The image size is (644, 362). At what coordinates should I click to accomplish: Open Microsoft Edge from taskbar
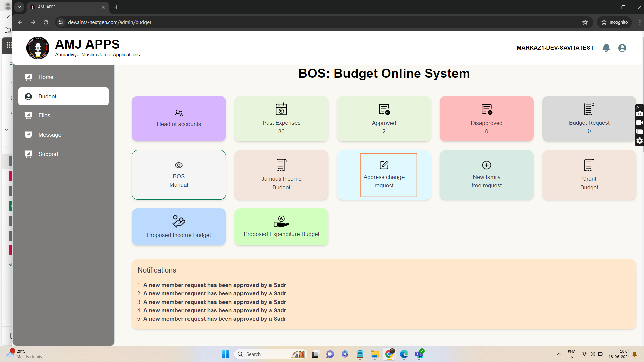click(404, 354)
